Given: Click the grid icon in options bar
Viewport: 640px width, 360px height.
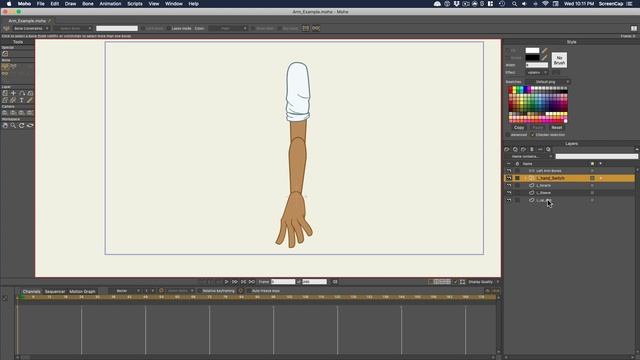Looking at the screenshot, I should pos(305,28).
